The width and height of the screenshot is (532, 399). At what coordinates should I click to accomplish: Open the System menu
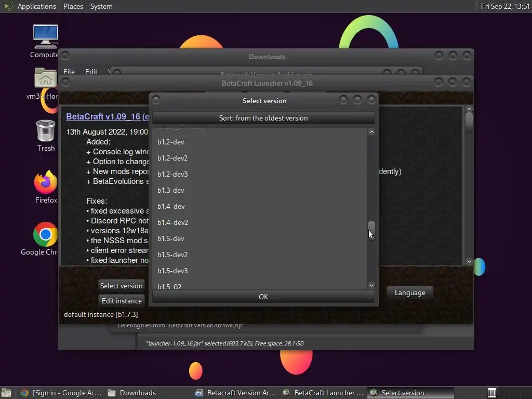pos(101,6)
